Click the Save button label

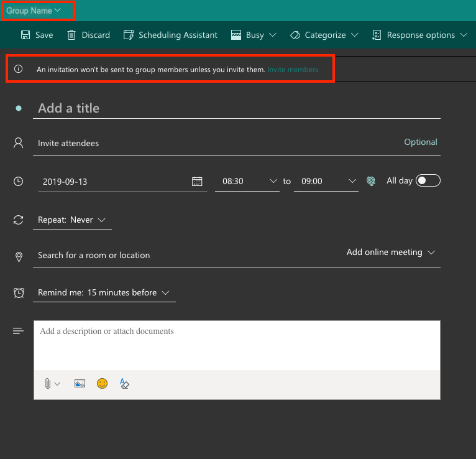(x=44, y=35)
